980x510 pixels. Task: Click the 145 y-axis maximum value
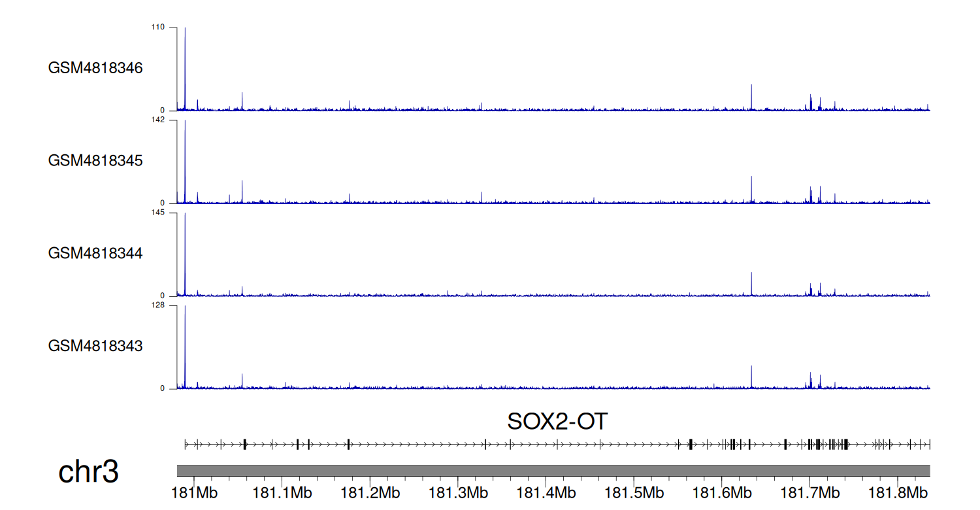click(x=158, y=212)
